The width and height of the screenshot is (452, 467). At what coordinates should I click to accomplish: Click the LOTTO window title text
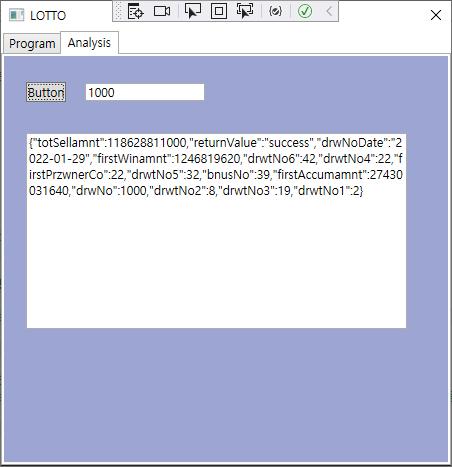pos(48,16)
